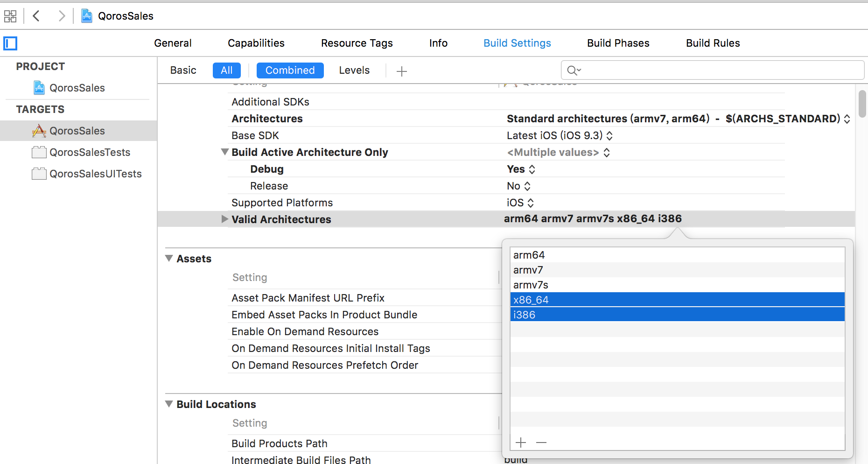Select the All filter toggle
Image resolution: width=868 pixels, height=464 pixels.
click(x=226, y=70)
